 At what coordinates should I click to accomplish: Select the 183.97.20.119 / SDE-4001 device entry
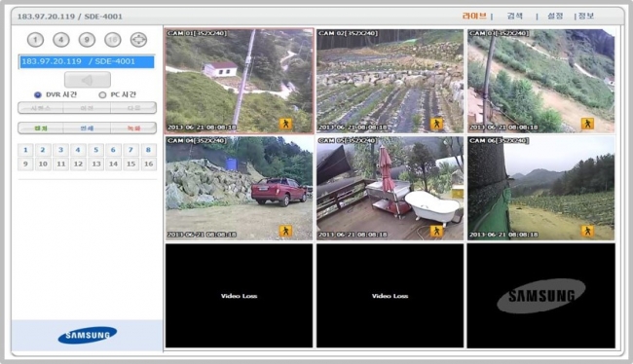tap(87, 61)
